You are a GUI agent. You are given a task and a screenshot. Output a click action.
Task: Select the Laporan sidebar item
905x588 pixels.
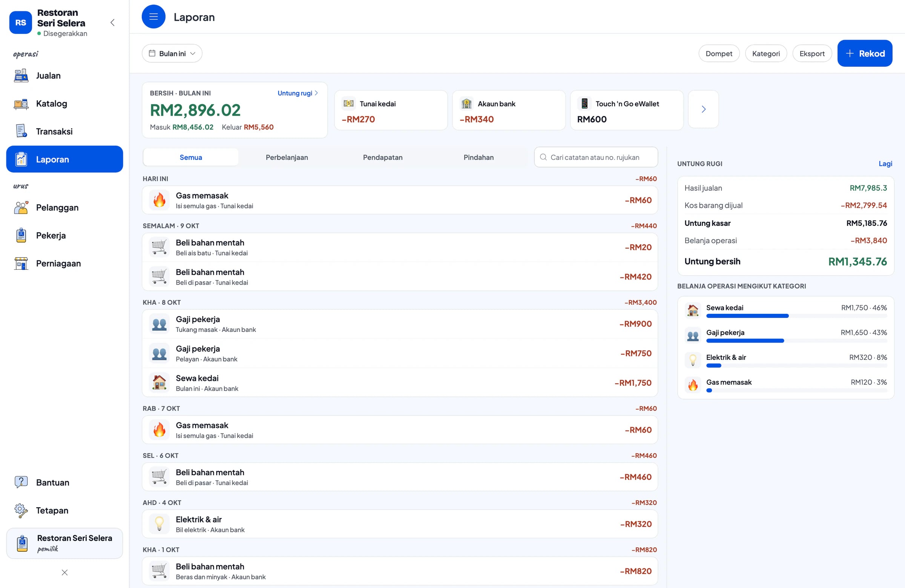[x=64, y=160]
